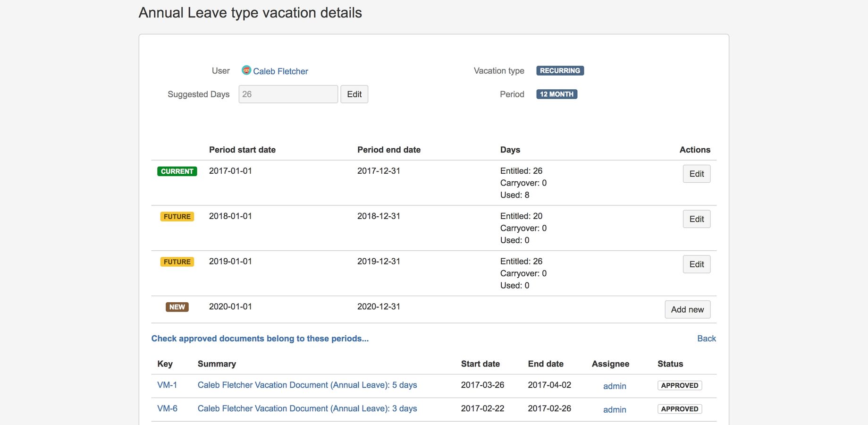The image size is (868, 425).
Task: Click the page title Annual Leave type vacation details
Action: click(250, 13)
